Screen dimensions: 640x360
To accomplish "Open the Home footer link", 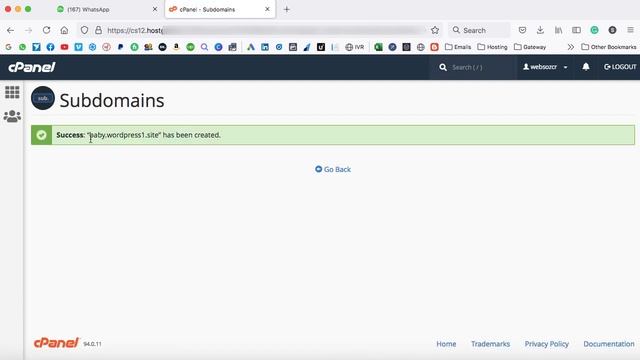I will click(446, 344).
